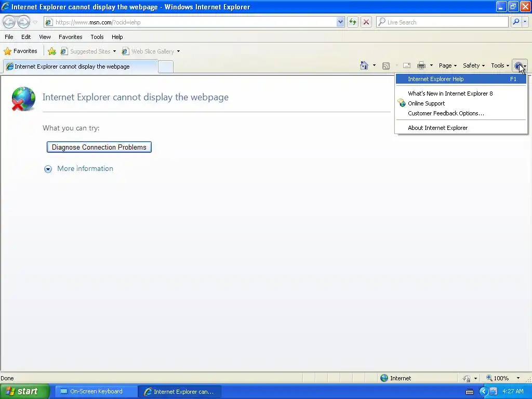
Task: Open the Tools command bar menu
Action: tap(500, 65)
